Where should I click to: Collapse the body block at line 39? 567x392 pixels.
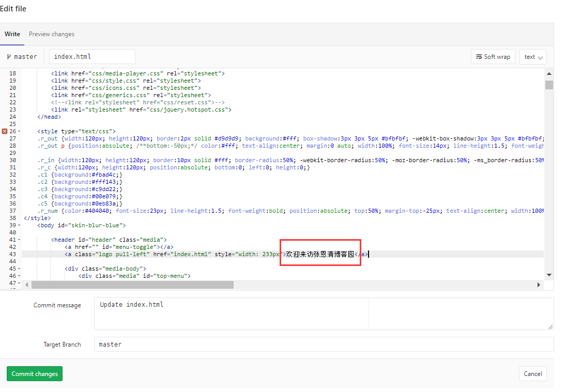(x=18, y=225)
